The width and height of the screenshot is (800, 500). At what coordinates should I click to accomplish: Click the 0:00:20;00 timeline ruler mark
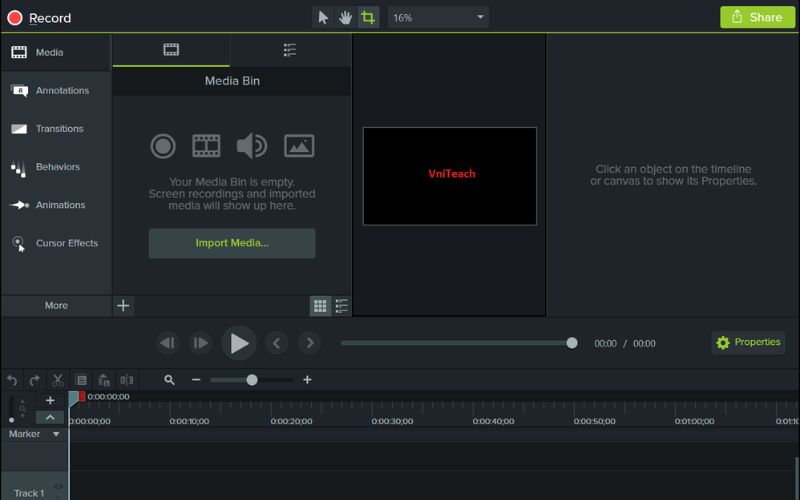tap(291, 421)
